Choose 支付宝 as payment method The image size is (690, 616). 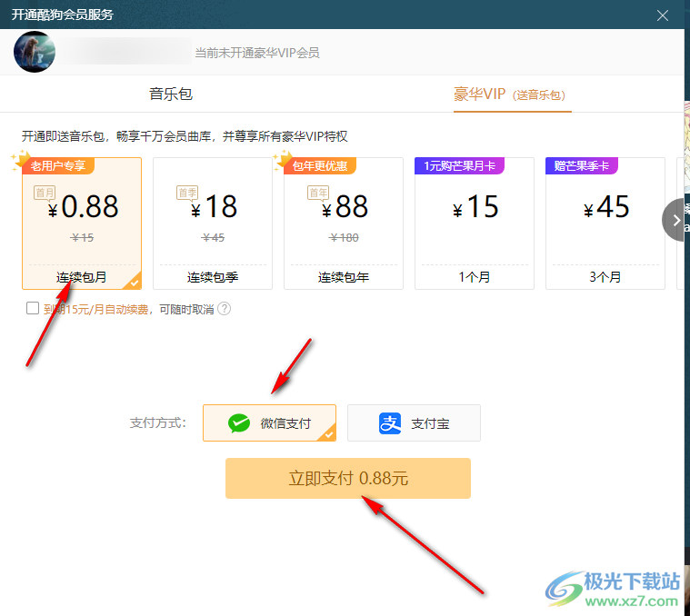pos(414,423)
